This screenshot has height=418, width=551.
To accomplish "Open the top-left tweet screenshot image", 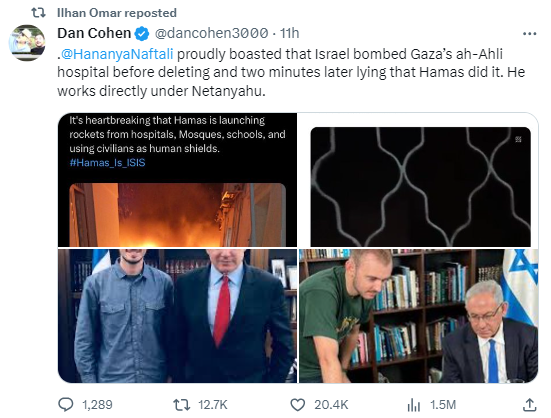I will tap(177, 180).
